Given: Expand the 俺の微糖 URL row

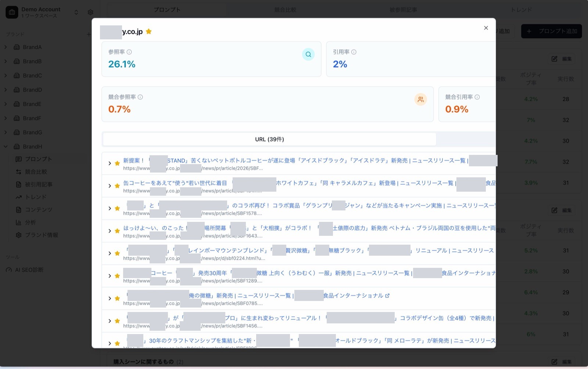Looking at the screenshot, I should tap(110, 298).
